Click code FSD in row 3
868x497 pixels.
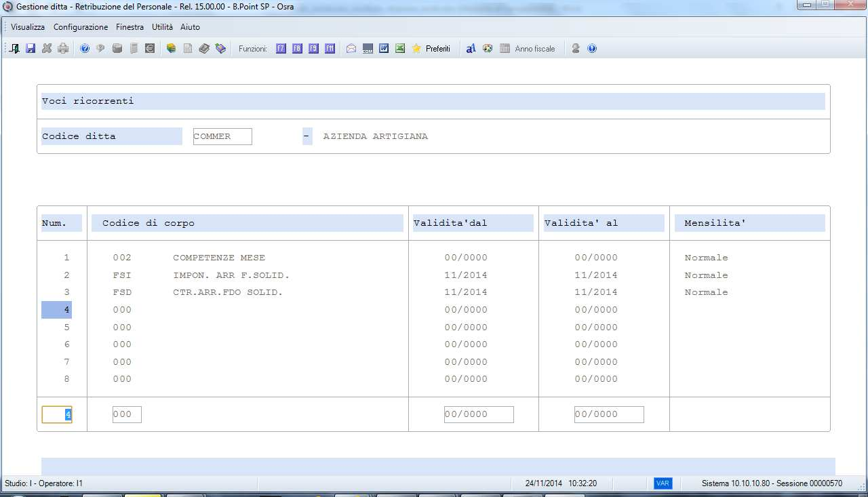[122, 292]
